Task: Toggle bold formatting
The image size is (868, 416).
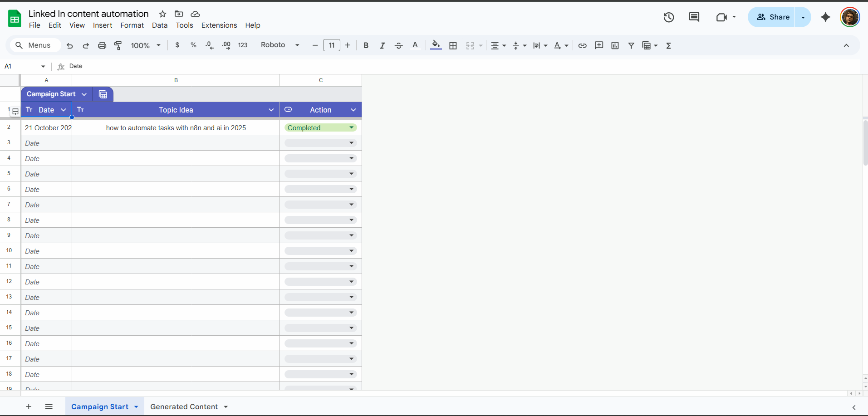Action: pos(366,45)
